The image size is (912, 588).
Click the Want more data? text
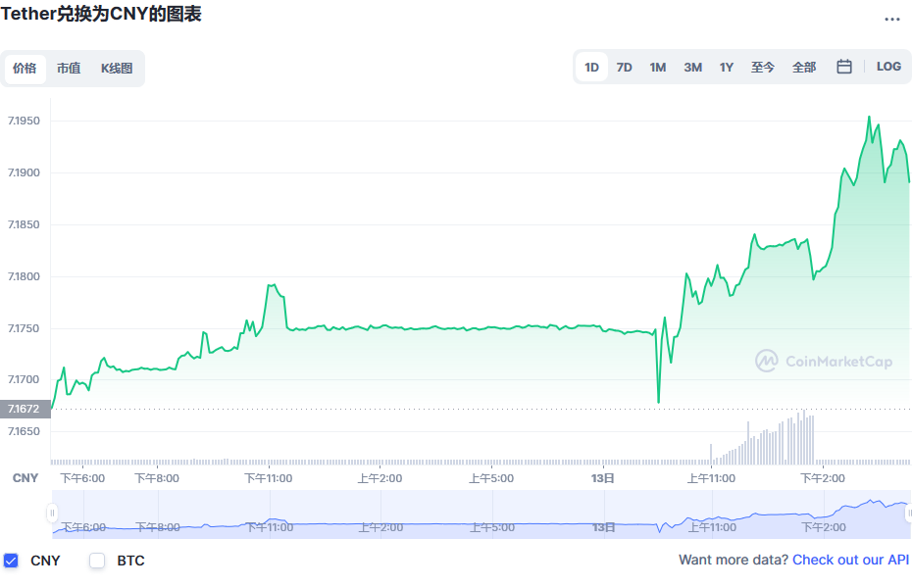[x=733, y=560]
